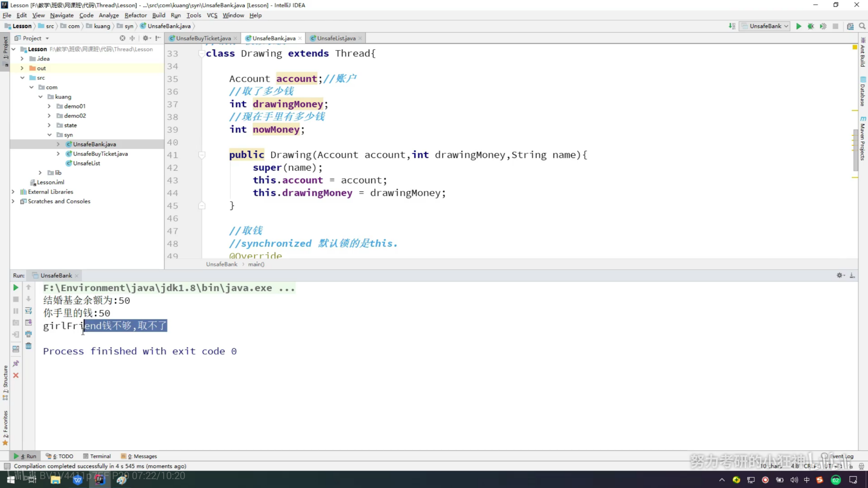Toggle the 7: Structure tool window

click(5, 383)
